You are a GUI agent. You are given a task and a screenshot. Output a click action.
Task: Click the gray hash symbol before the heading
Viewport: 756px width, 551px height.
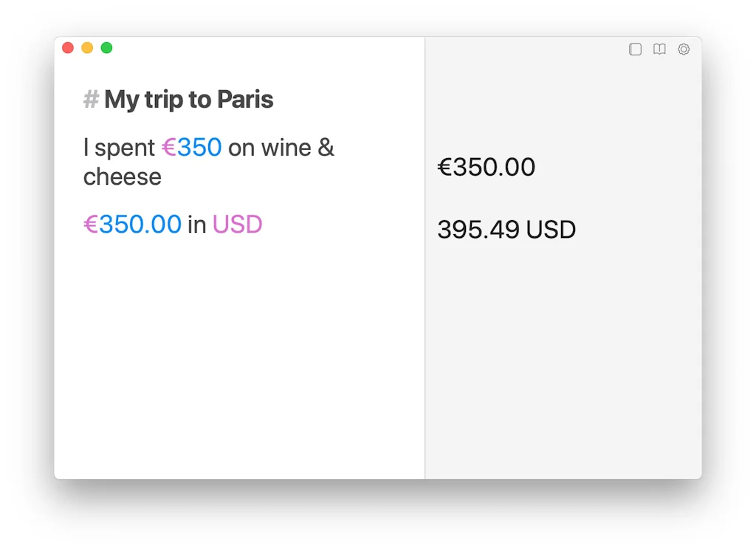point(91,100)
